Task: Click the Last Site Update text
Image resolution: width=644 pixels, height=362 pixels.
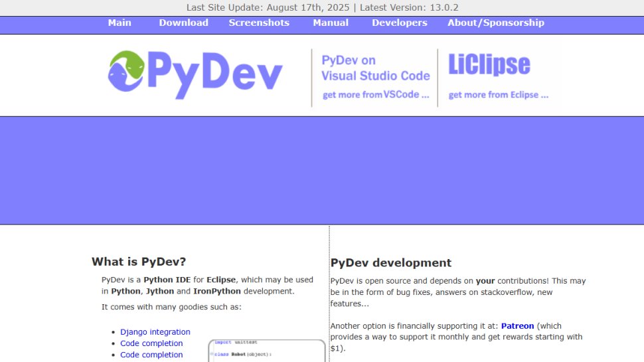Action: point(268,8)
